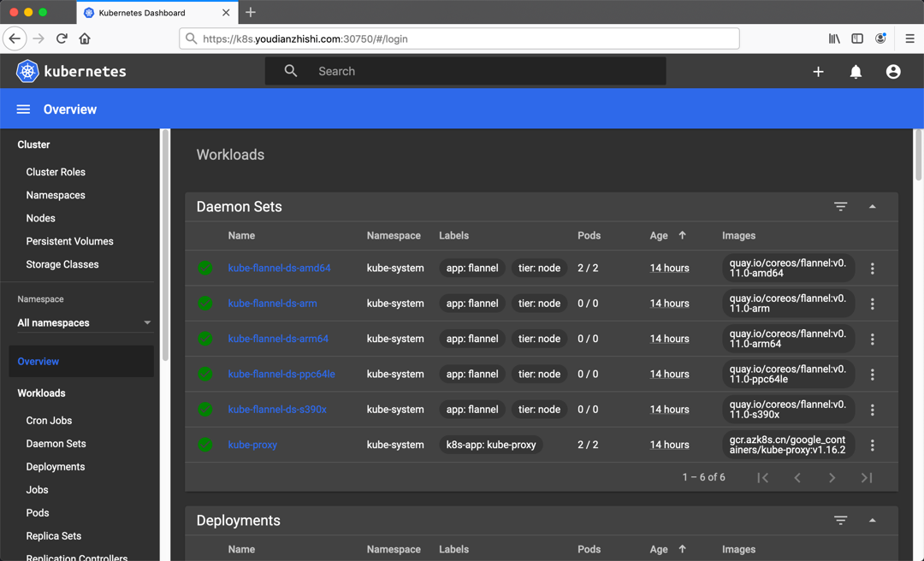924x561 pixels.
Task: Open the kube-flannel-ds-arm64 link
Action: 278,339
